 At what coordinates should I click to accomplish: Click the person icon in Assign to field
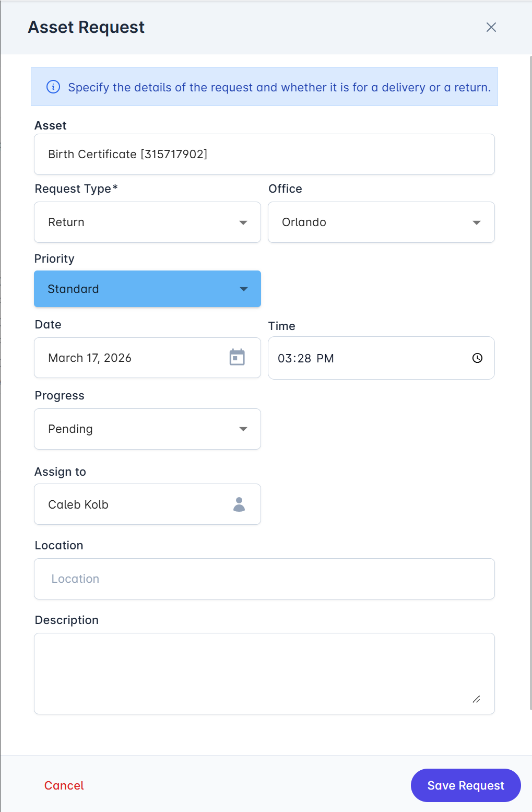[239, 504]
